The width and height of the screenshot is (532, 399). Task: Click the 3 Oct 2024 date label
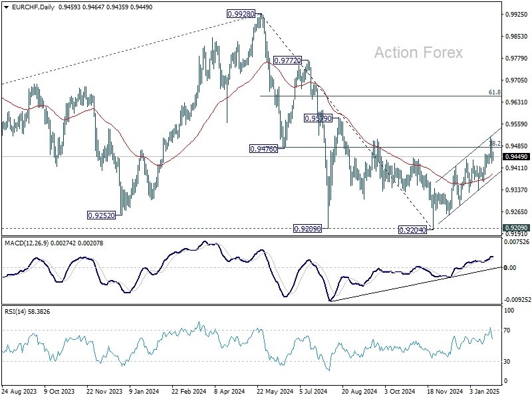400,391
